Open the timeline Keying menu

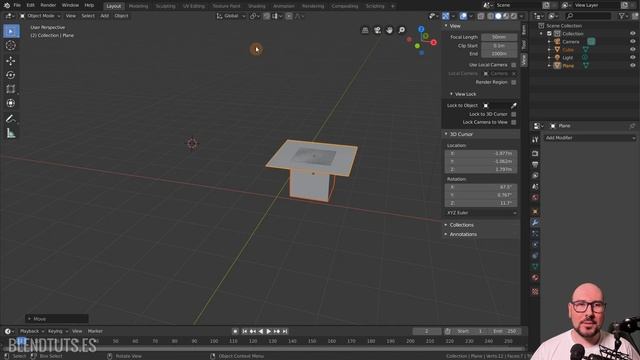[57, 331]
